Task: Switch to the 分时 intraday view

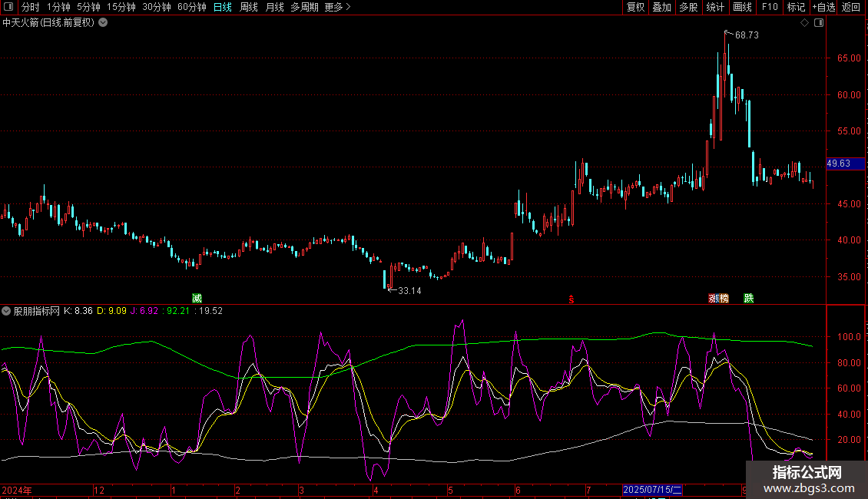Action: click(x=31, y=8)
